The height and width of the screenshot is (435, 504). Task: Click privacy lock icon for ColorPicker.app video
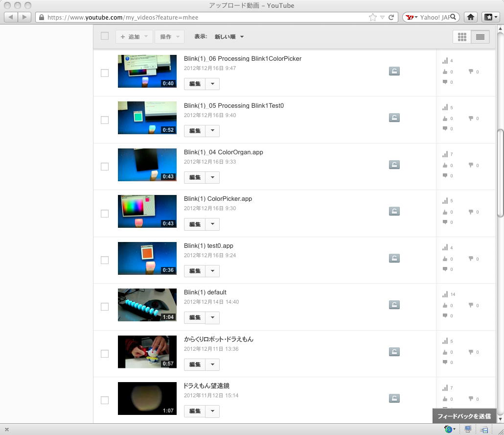(x=394, y=212)
